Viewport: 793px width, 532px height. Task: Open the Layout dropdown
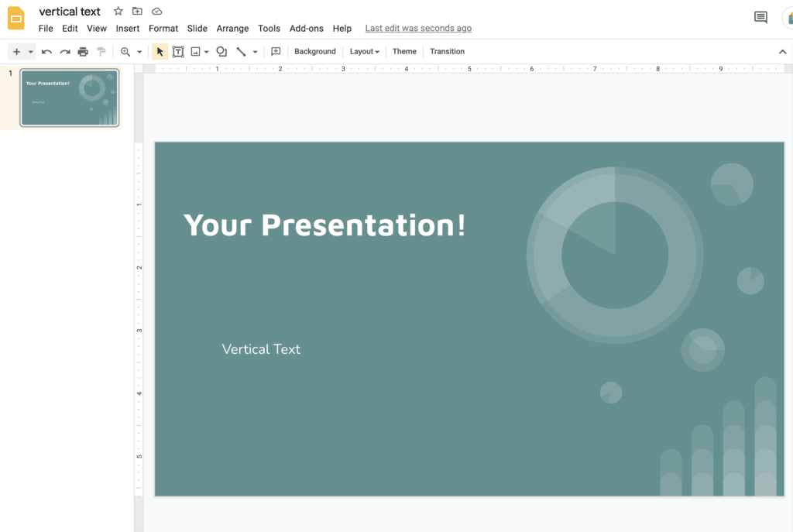(364, 51)
